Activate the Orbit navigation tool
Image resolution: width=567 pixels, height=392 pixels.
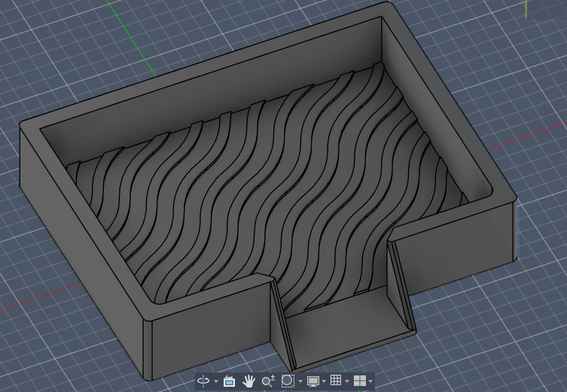[203, 381]
